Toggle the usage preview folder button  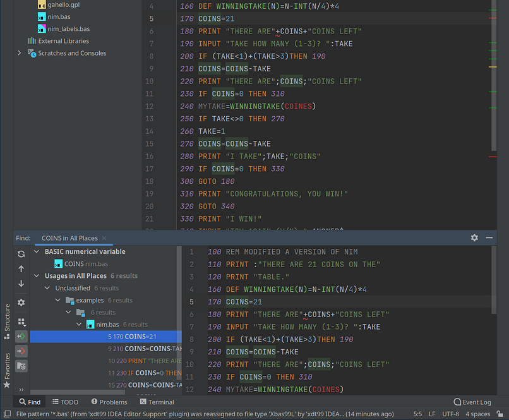tap(21, 366)
